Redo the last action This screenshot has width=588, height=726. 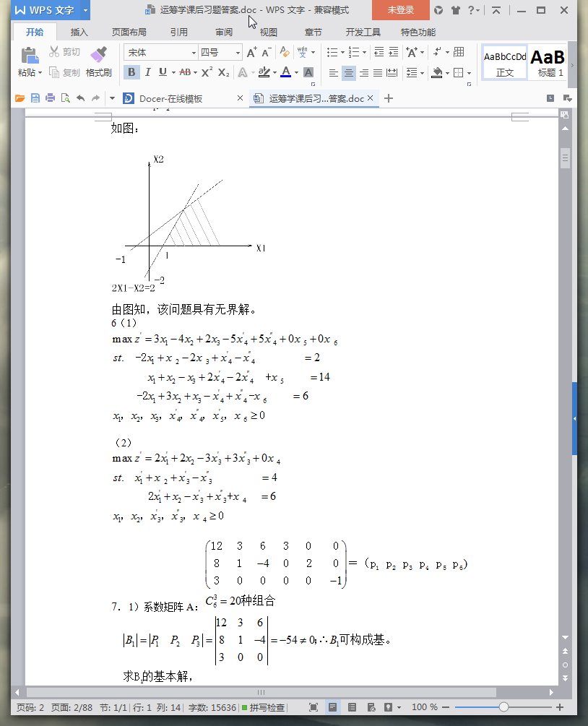pos(95,98)
